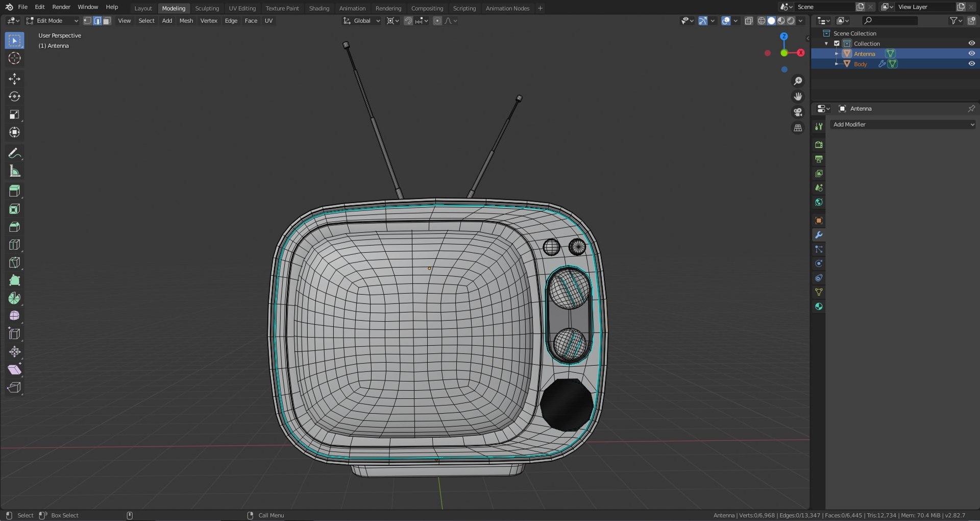Select the Annotate tool
The height and width of the screenshot is (521, 980).
pos(14,153)
